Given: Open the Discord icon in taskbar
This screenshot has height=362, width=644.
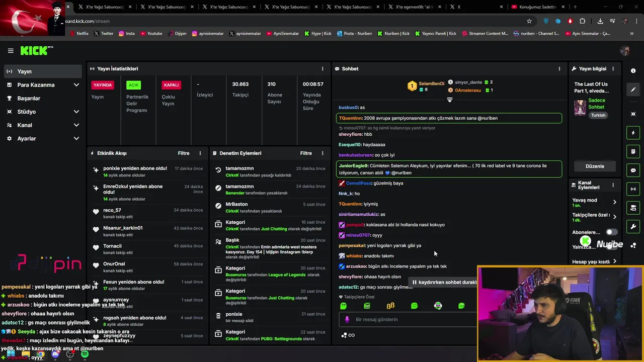Looking at the screenshot, I should tap(55, 354).
